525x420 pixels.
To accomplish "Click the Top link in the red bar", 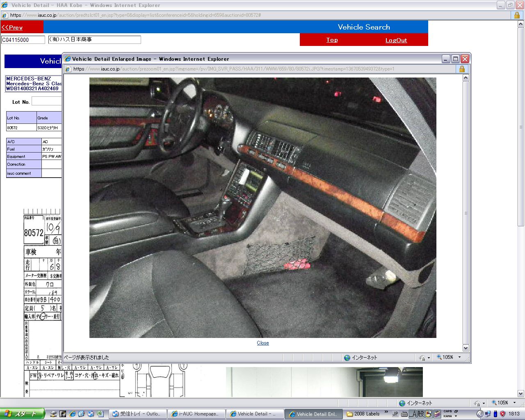I will click(x=332, y=40).
